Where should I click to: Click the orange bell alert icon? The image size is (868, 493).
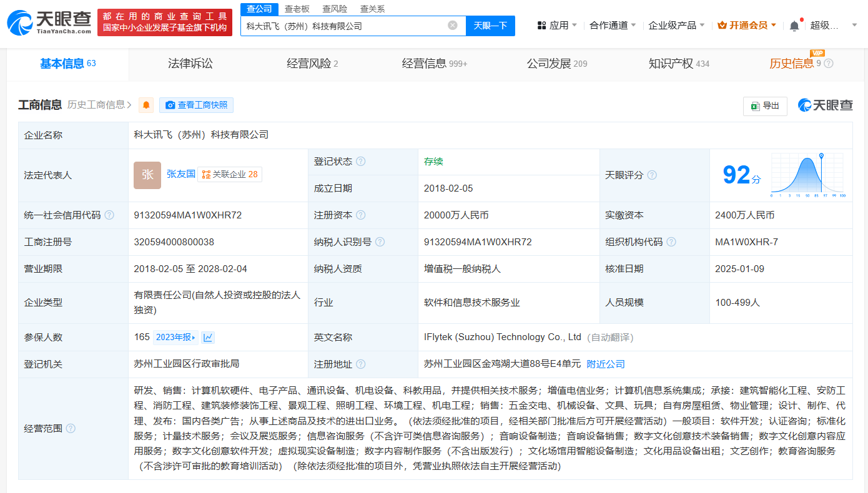click(146, 105)
